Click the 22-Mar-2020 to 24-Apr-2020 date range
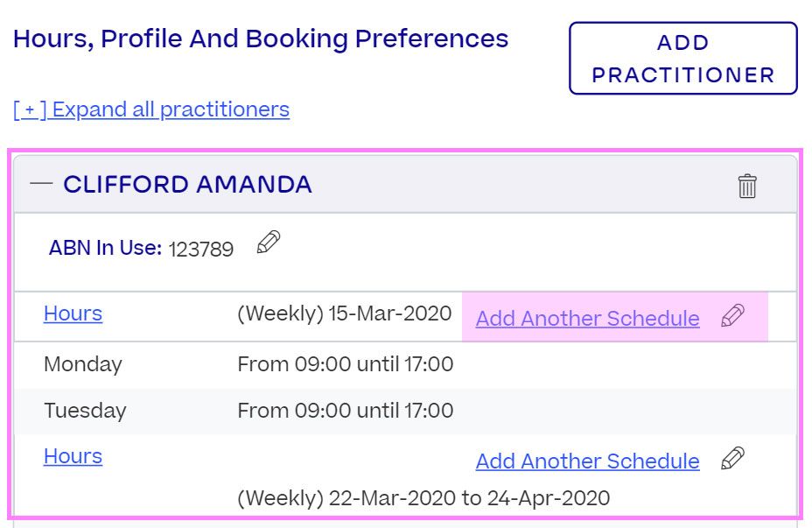 (x=423, y=498)
